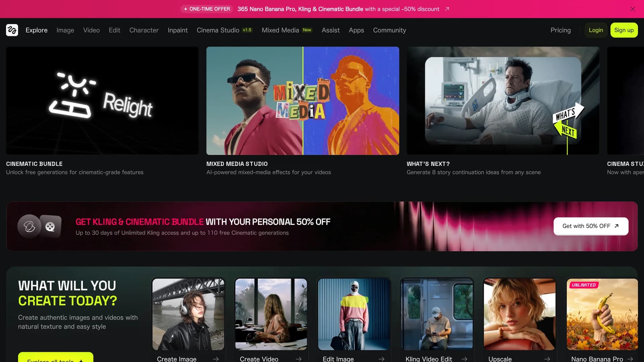The width and height of the screenshot is (644, 362).
Task: Open the Edit menu item
Action: [x=114, y=30]
